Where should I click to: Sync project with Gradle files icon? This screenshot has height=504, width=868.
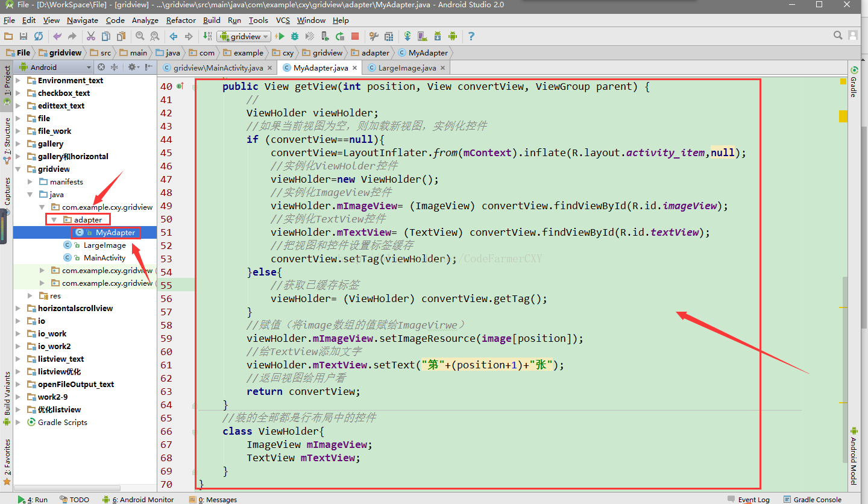click(x=408, y=36)
